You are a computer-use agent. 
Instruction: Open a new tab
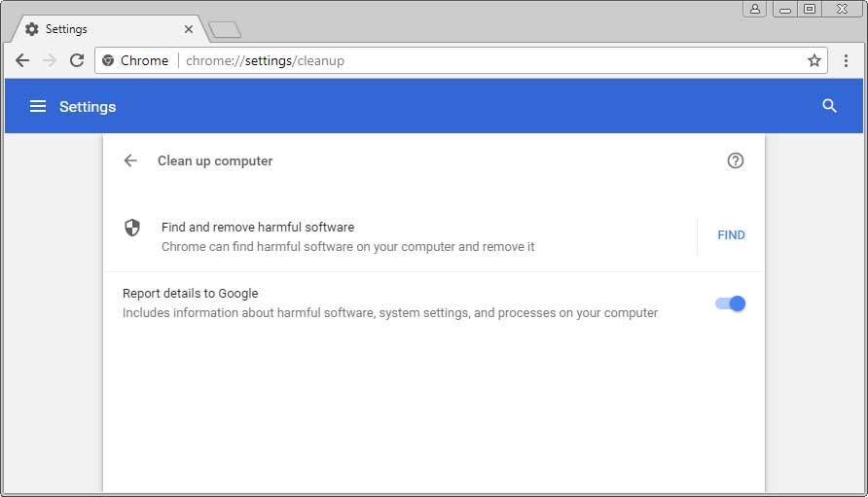point(225,30)
